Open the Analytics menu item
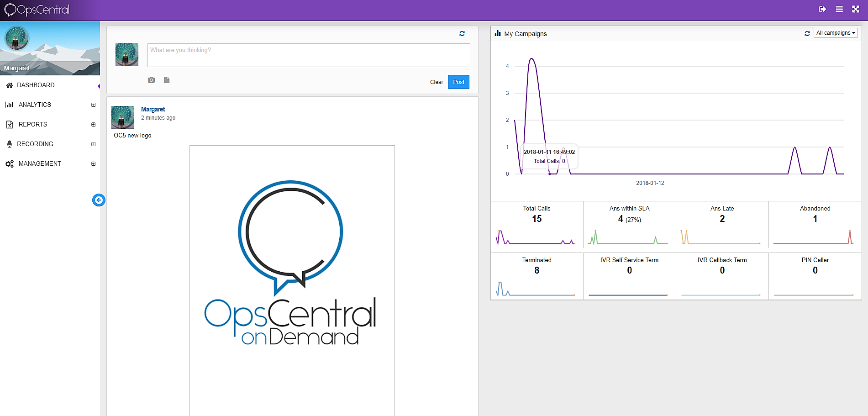 [x=50, y=105]
